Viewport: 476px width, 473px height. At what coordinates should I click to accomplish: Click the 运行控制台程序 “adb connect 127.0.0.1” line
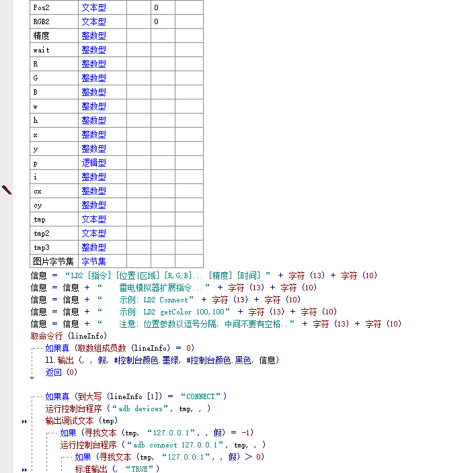(x=163, y=445)
